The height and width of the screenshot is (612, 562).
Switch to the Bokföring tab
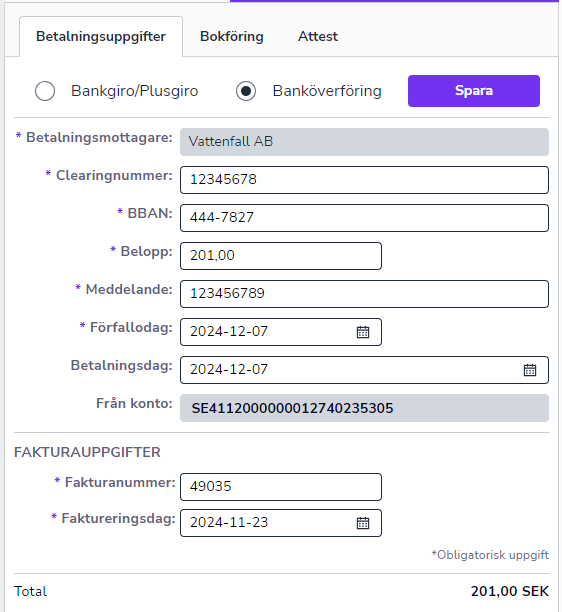(x=232, y=36)
